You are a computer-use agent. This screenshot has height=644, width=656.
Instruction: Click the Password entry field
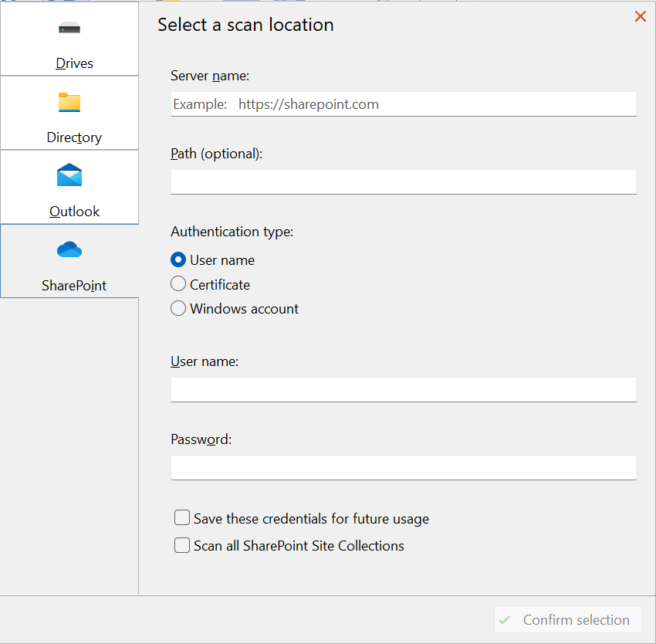click(x=403, y=467)
